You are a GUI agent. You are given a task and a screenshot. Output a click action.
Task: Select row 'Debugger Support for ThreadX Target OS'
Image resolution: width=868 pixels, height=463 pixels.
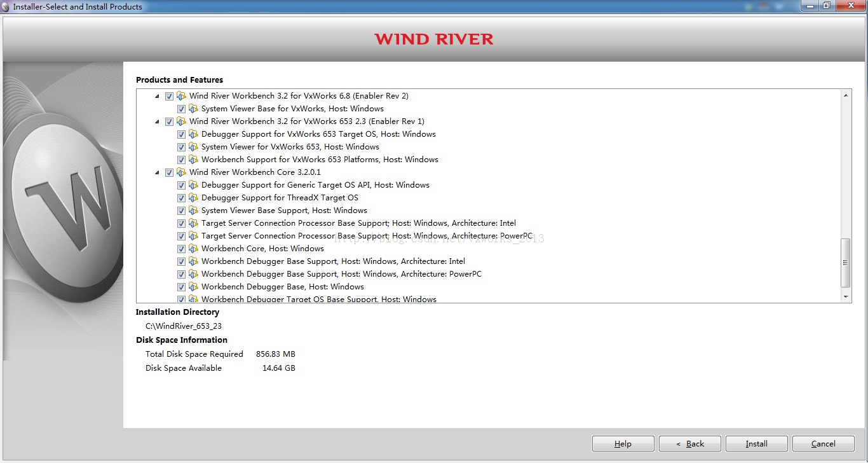pyautogui.click(x=280, y=198)
